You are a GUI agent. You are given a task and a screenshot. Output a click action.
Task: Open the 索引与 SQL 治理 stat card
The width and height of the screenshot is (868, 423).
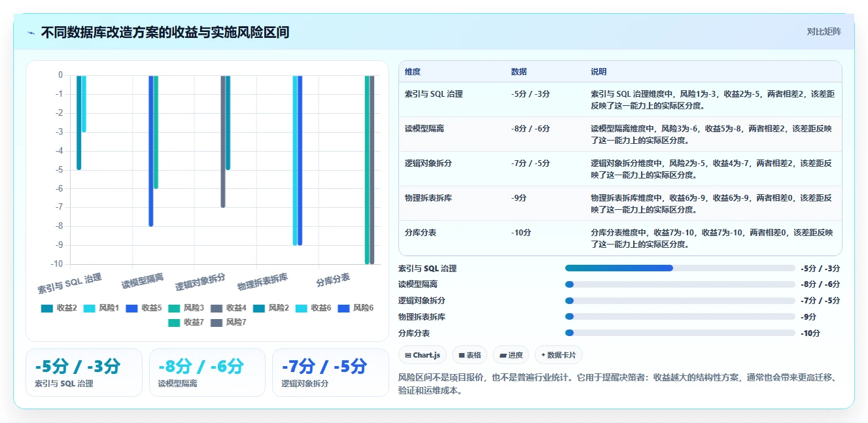[84, 373]
